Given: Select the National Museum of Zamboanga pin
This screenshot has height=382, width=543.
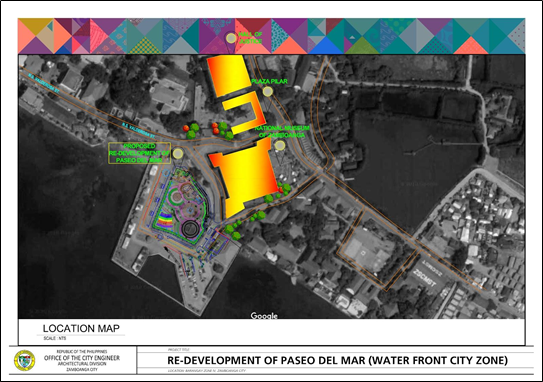Looking at the screenshot, I should (280, 145).
